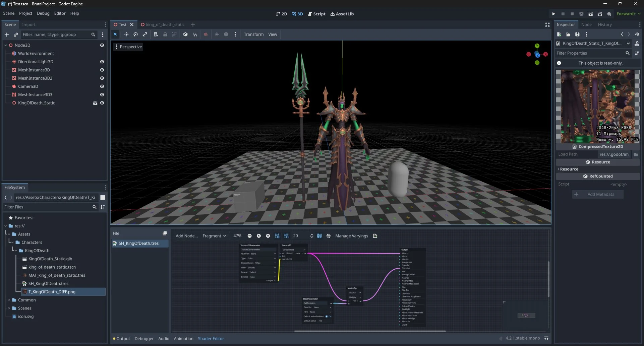Add a new child node plus icon

pyautogui.click(x=7, y=34)
